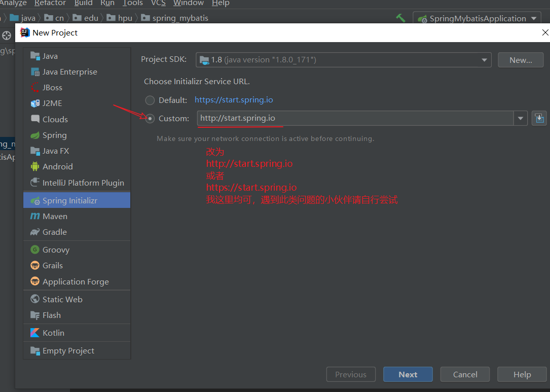Image resolution: width=550 pixels, height=392 pixels.
Task: Open the Window menu
Action: pyautogui.click(x=189, y=3)
